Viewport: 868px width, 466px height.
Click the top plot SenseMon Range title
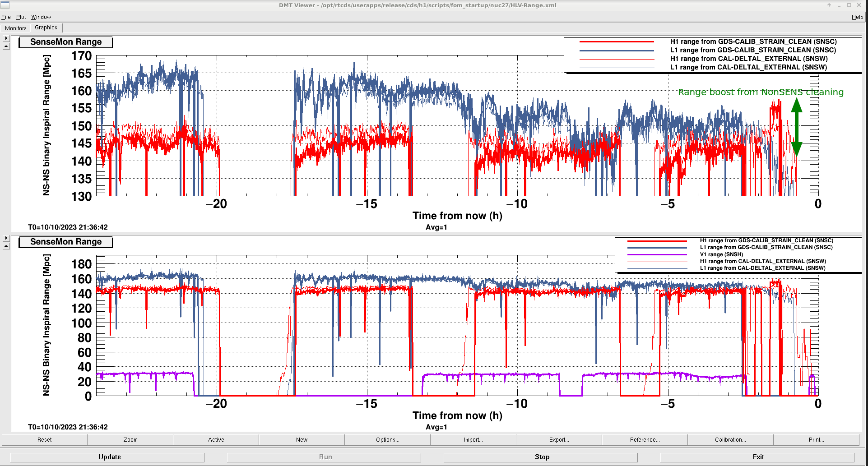pos(66,42)
